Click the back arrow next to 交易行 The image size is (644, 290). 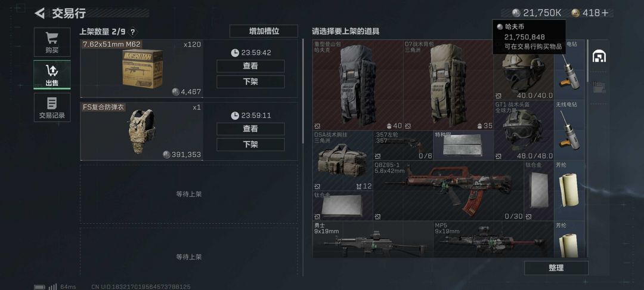pos(39,13)
